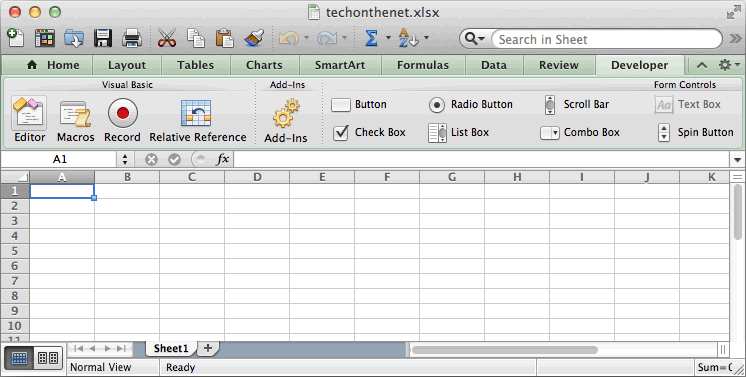Open the Visual Basic Editor icon
The height and width of the screenshot is (377, 746).
[x=29, y=113]
